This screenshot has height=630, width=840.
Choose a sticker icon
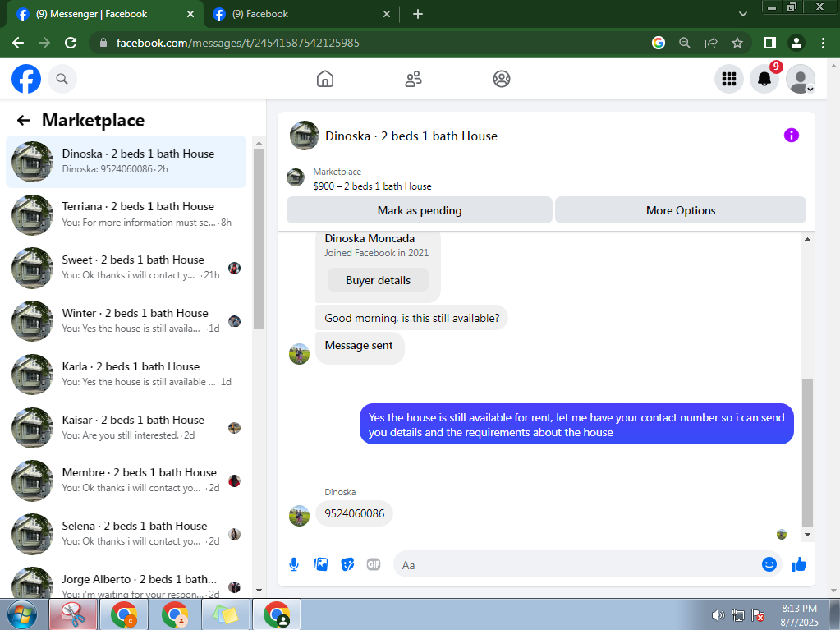[x=347, y=564]
